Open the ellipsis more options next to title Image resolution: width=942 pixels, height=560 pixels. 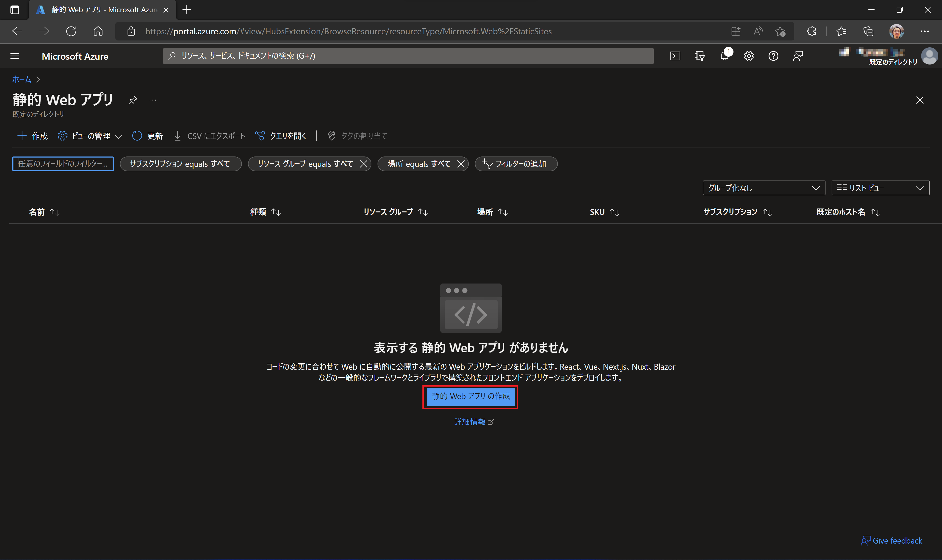click(x=153, y=100)
